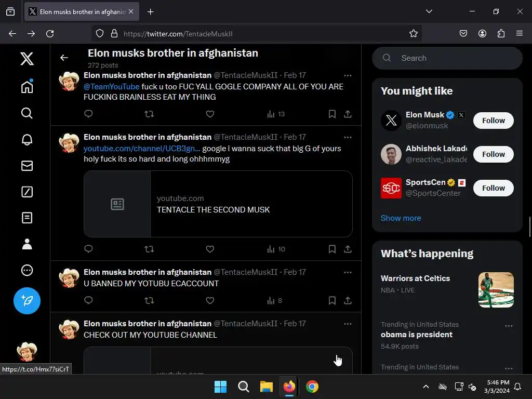
Task: Open more options on @TeamYouTube post
Action: tap(348, 75)
